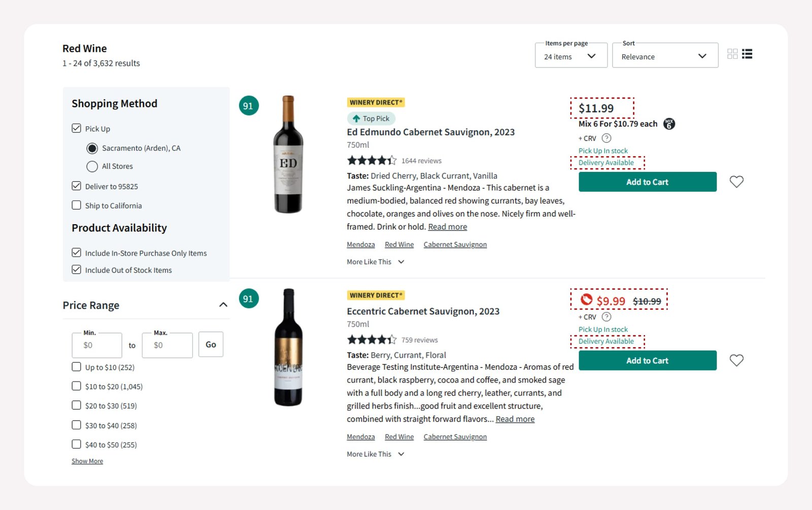The height and width of the screenshot is (510, 812).
Task: Click the Top Pick badge
Action: [371, 118]
